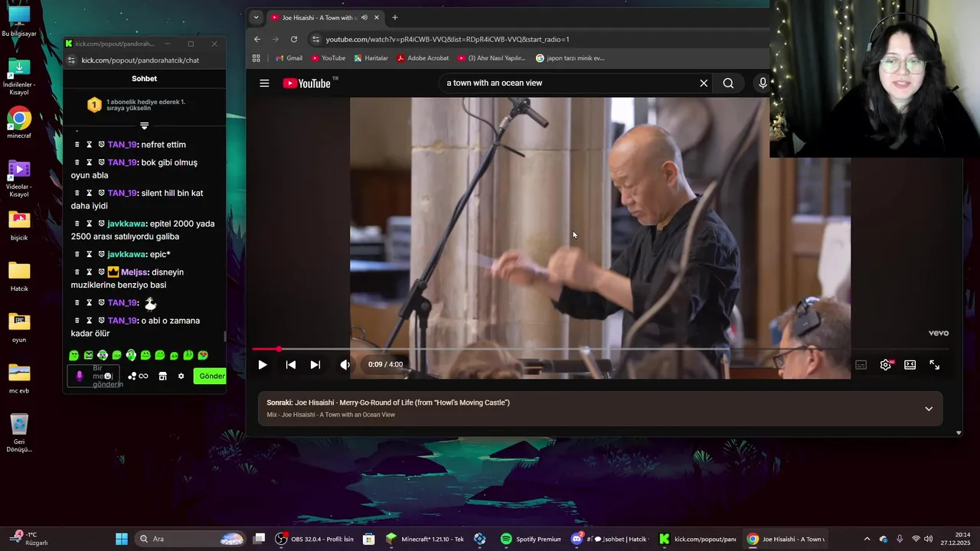The width and height of the screenshot is (980, 551).
Task: Click the Kick chat scrollbar thumb
Action: click(x=224, y=337)
